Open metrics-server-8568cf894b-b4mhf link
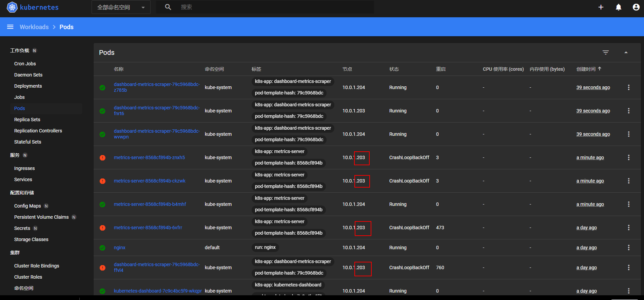 click(150, 204)
